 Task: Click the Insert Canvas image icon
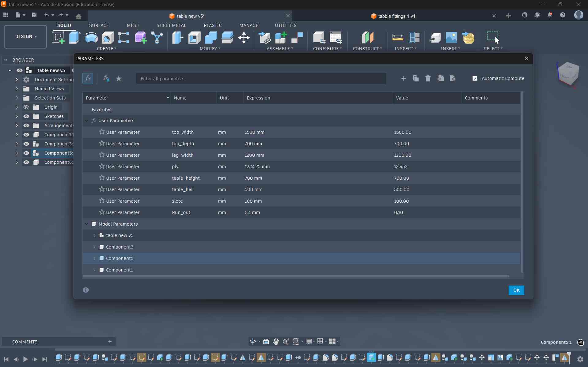coord(451,38)
